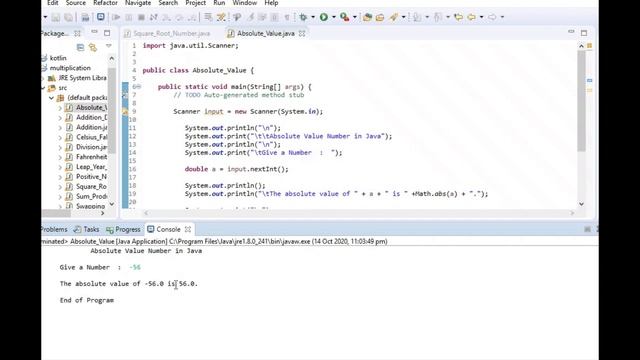Click the Package Explorer vertical scrollbar thumb
Screen dimensions: 640x360
(111, 110)
